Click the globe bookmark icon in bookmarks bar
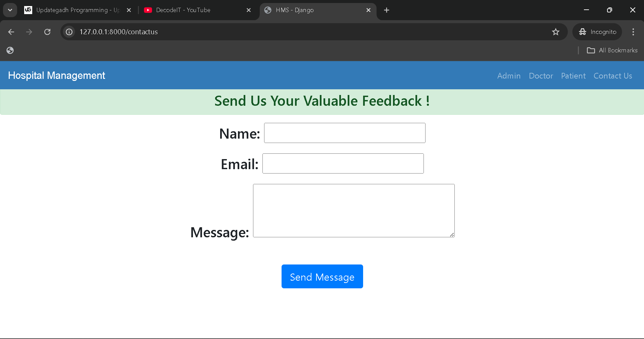The height and width of the screenshot is (339, 644). click(10, 50)
